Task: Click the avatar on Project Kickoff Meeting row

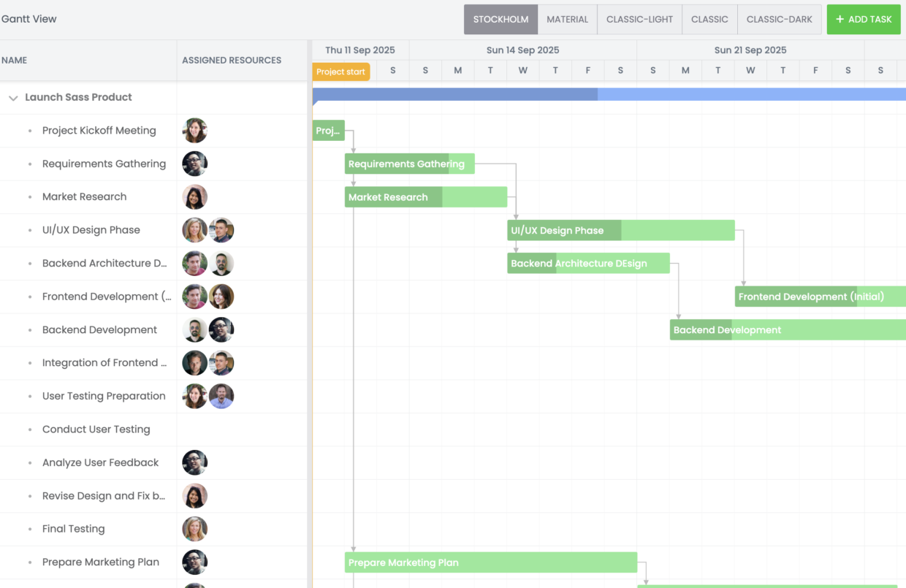Action: 195,130
